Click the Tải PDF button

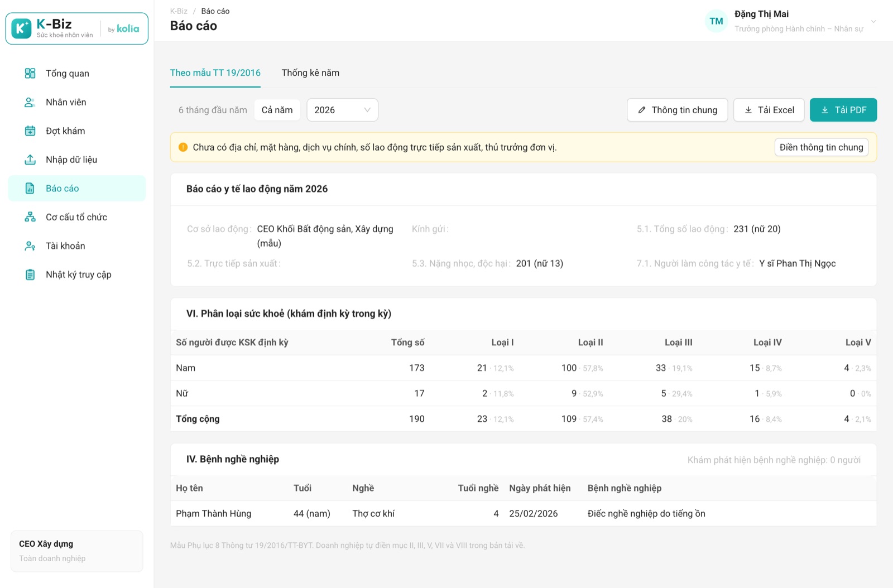tap(843, 110)
